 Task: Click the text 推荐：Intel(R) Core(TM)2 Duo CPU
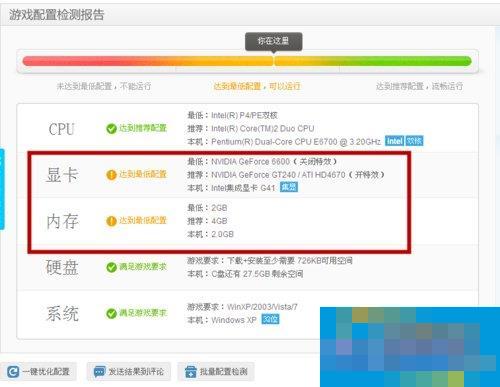251,129
